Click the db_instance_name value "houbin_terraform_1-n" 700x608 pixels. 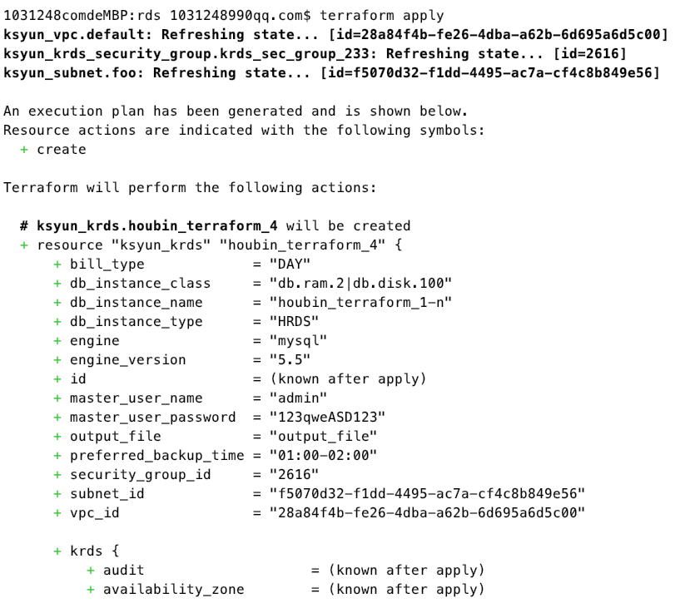tap(360, 303)
